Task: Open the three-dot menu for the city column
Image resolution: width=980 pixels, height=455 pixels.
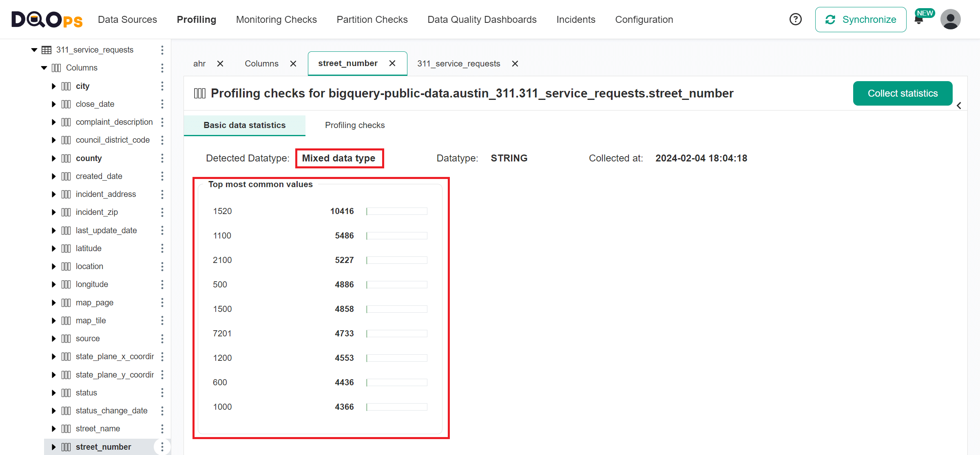Action: click(162, 86)
